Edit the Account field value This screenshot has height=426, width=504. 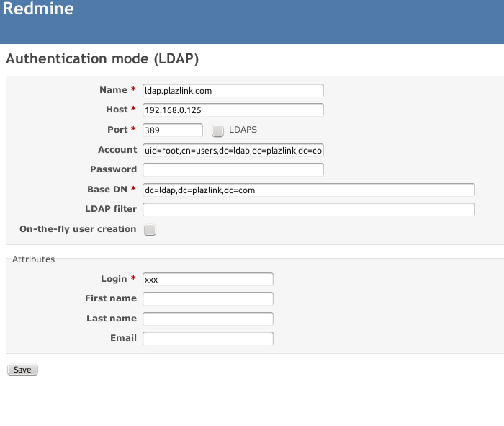pos(233,150)
